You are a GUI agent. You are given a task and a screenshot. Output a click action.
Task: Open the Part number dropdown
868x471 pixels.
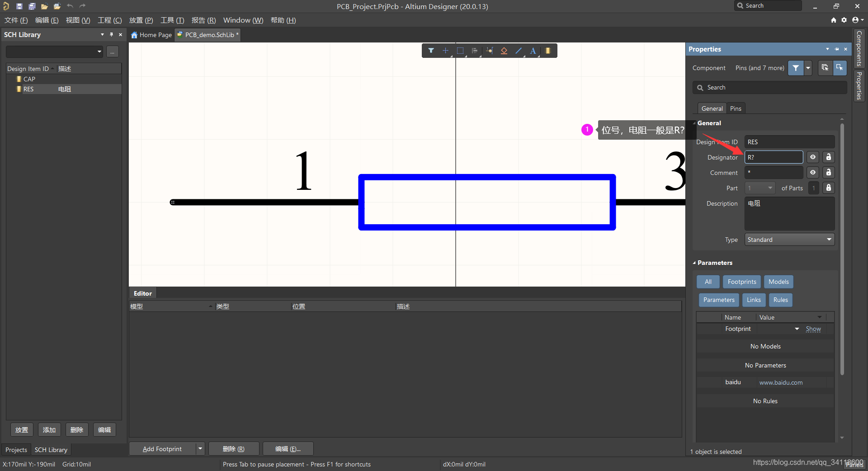760,188
